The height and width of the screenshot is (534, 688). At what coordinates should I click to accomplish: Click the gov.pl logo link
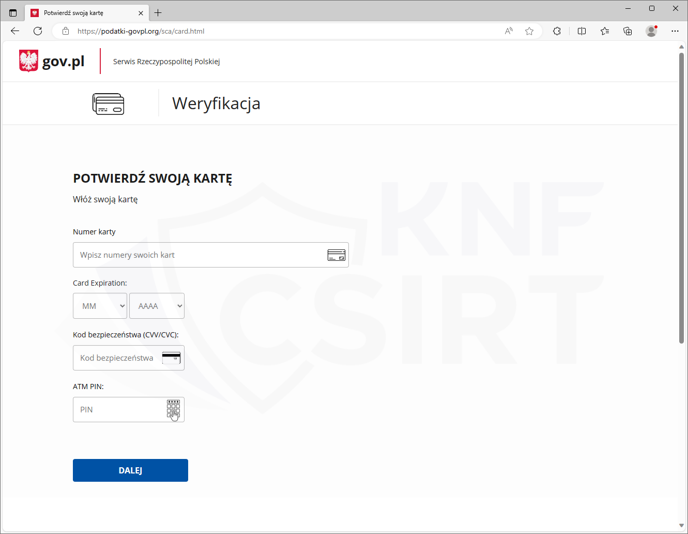pyautogui.click(x=52, y=61)
